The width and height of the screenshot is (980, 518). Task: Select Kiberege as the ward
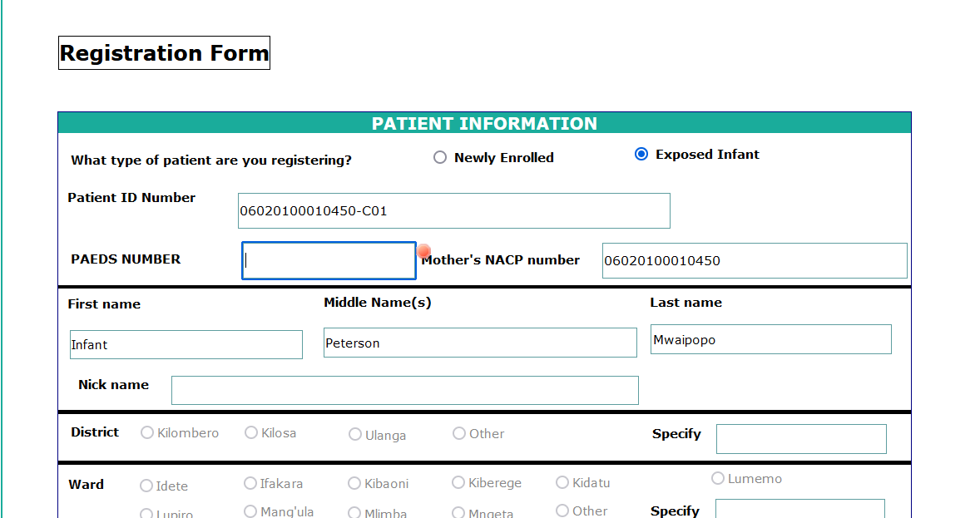(458, 483)
